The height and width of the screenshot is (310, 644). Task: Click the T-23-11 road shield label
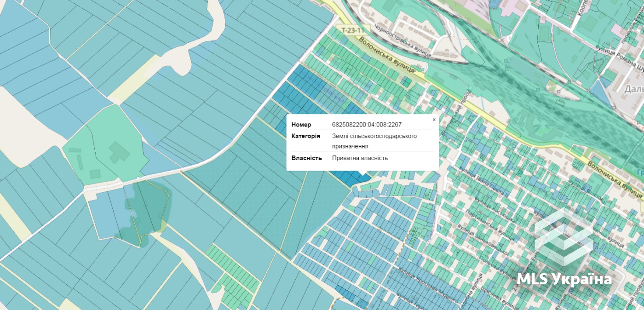coord(353,30)
